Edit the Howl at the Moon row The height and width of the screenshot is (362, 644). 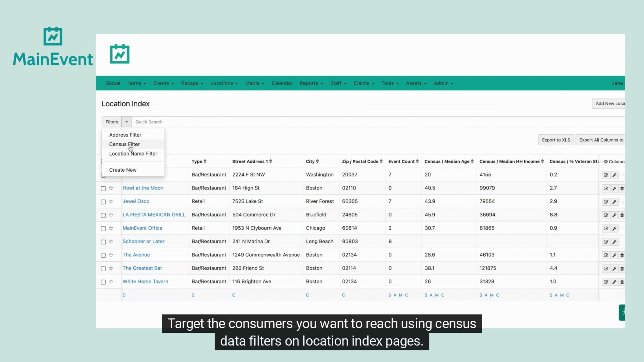pyautogui.click(x=606, y=188)
